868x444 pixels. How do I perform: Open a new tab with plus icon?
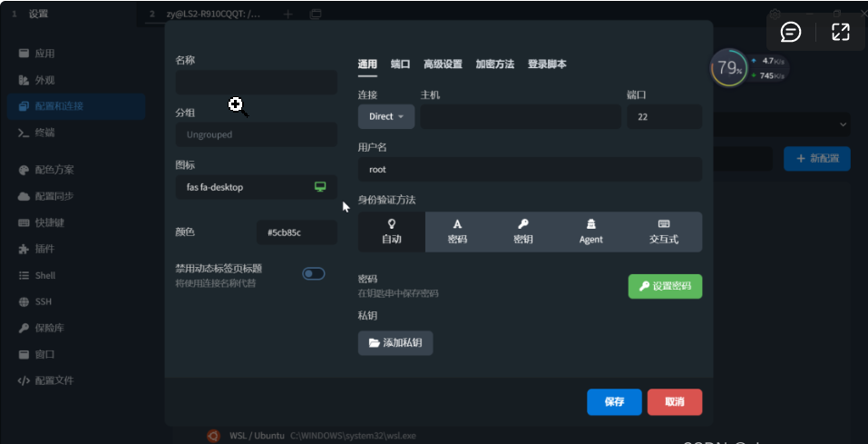tap(288, 14)
